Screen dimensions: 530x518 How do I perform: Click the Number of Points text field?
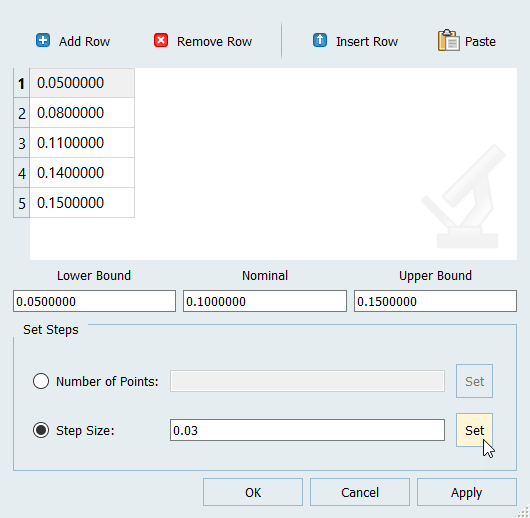(307, 381)
